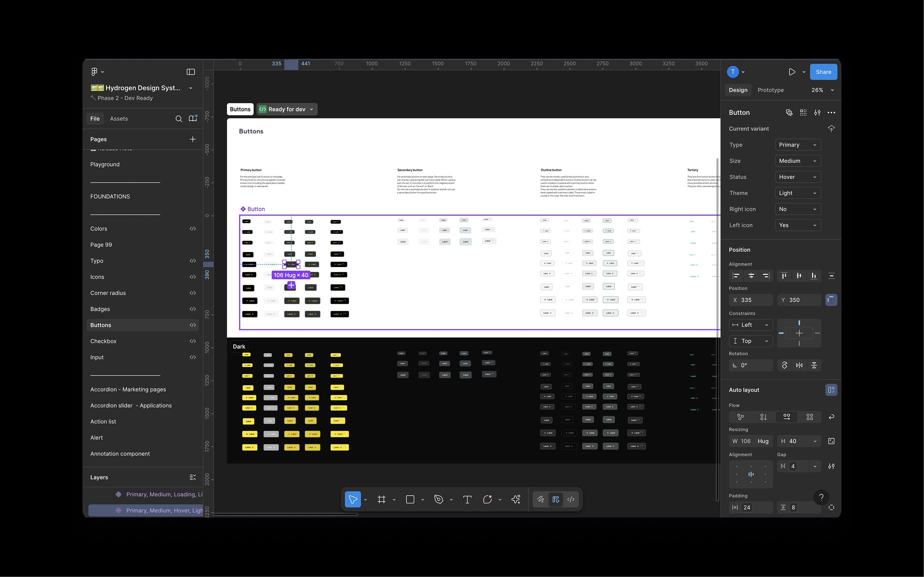Screen dimensions: 924x577
Task: Switch to the File tab
Action: coord(95,119)
